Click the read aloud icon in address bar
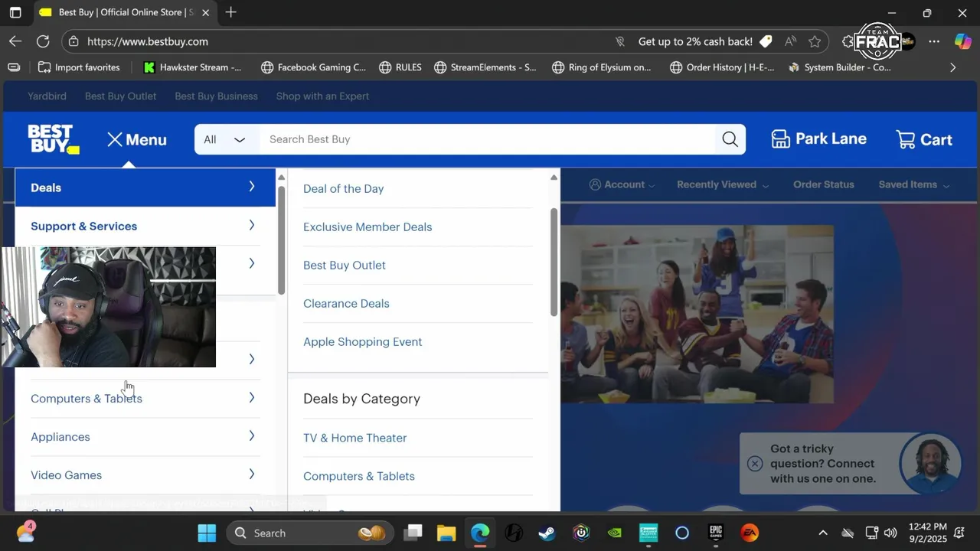Screen dimensions: 980x551 [790, 41]
